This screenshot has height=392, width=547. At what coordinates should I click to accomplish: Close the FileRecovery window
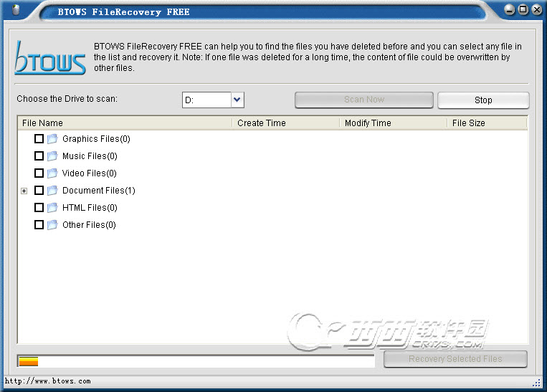tap(537, 10)
